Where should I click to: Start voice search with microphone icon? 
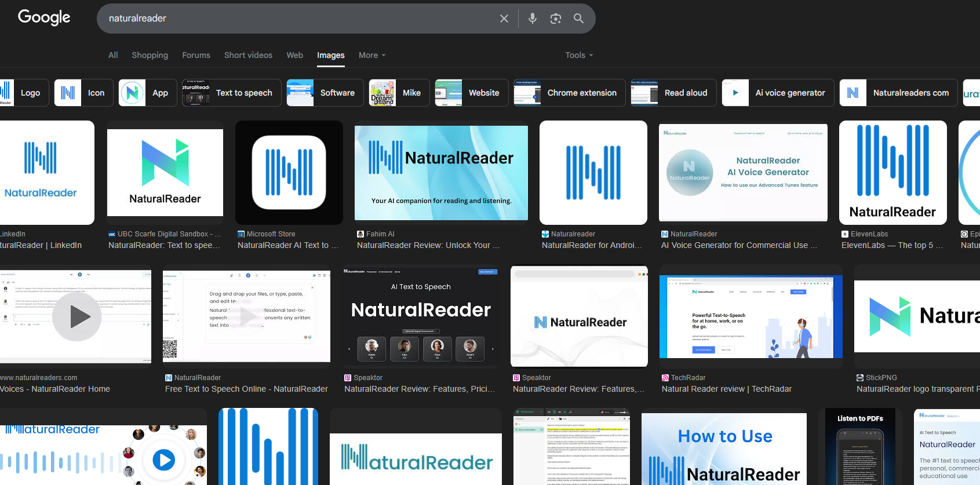pos(532,19)
